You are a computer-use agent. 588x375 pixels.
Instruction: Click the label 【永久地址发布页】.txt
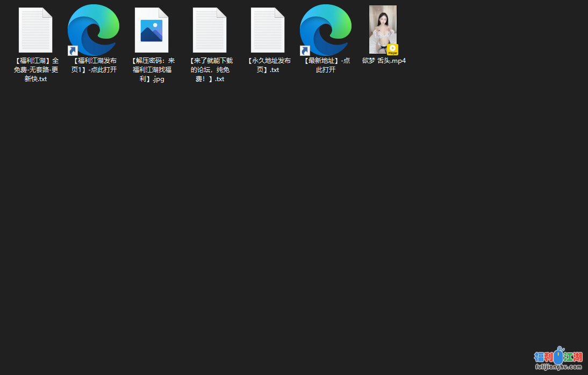[x=268, y=65]
